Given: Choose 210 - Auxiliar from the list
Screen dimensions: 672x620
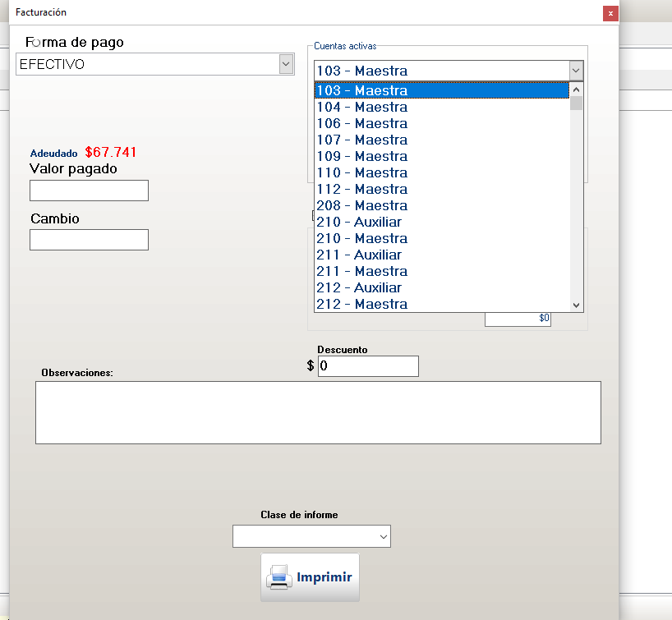Looking at the screenshot, I should [359, 222].
